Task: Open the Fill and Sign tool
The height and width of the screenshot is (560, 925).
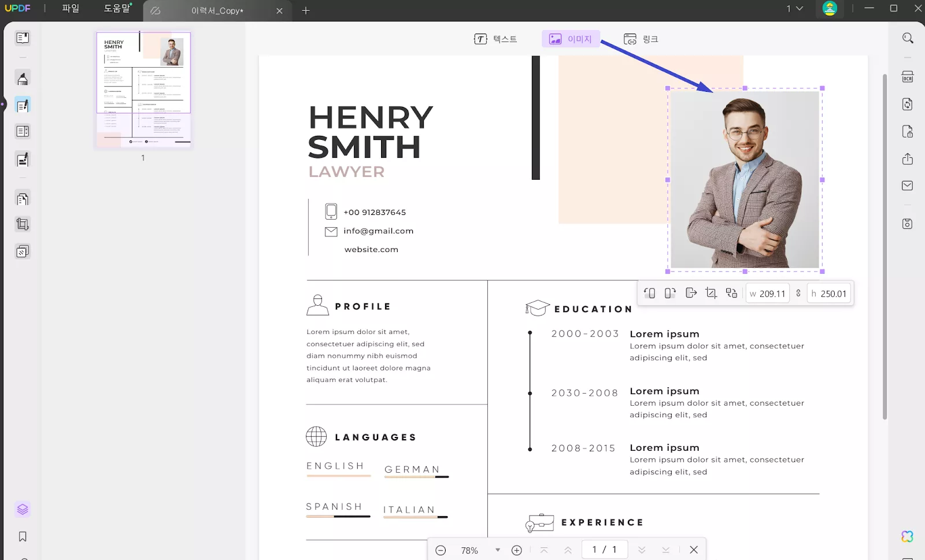Action: click(x=23, y=160)
